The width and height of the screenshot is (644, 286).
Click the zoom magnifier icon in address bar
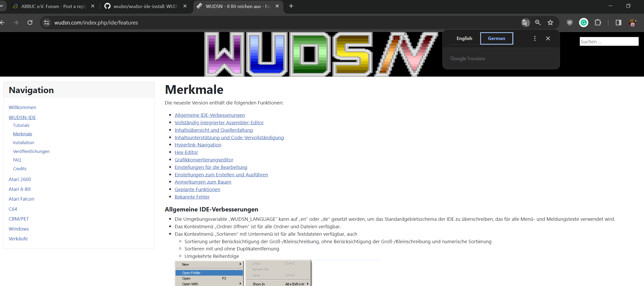coord(538,23)
